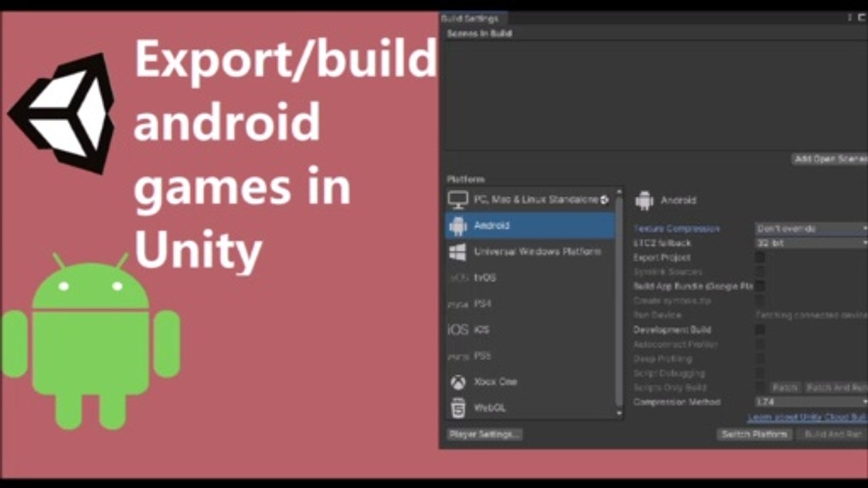This screenshot has width=868, height=488.
Task: Click the Android title in settings header
Action: (678, 201)
